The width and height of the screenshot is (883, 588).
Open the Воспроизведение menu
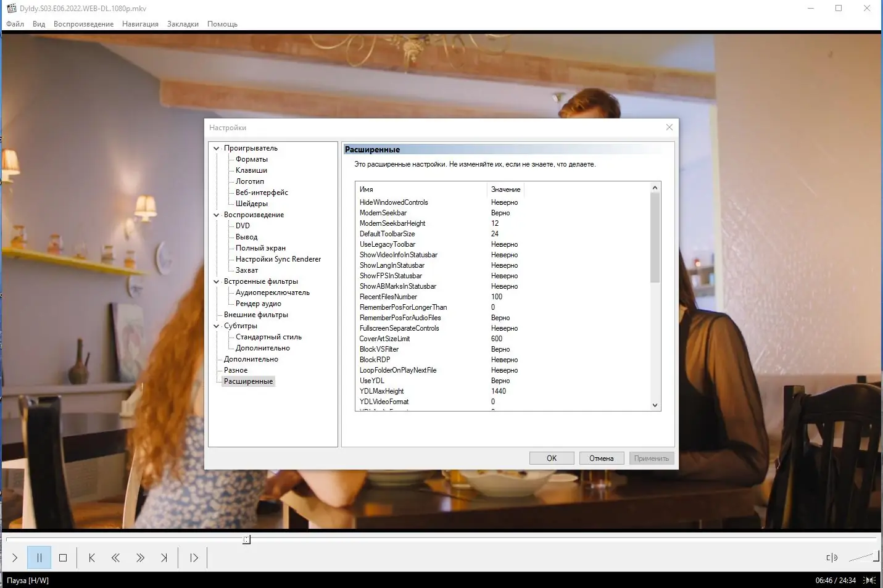point(83,24)
